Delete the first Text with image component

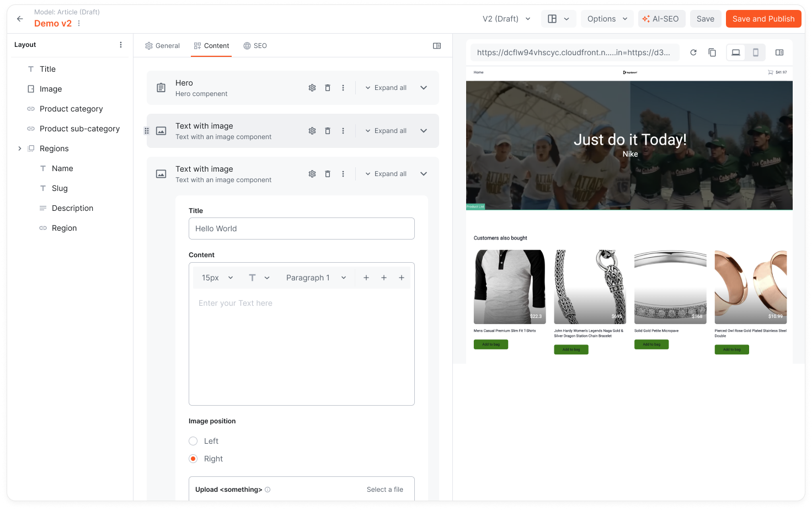pyautogui.click(x=328, y=131)
